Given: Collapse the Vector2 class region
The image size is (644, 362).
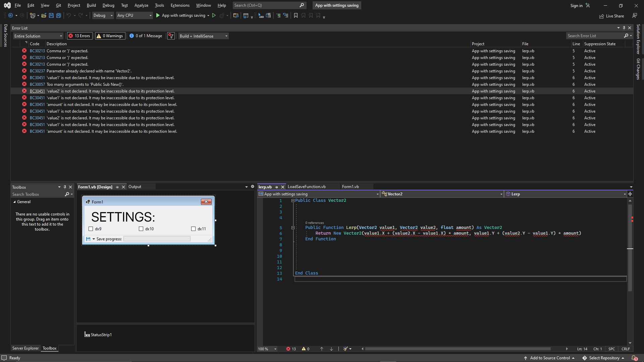Looking at the screenshot, I should point(293,200).
